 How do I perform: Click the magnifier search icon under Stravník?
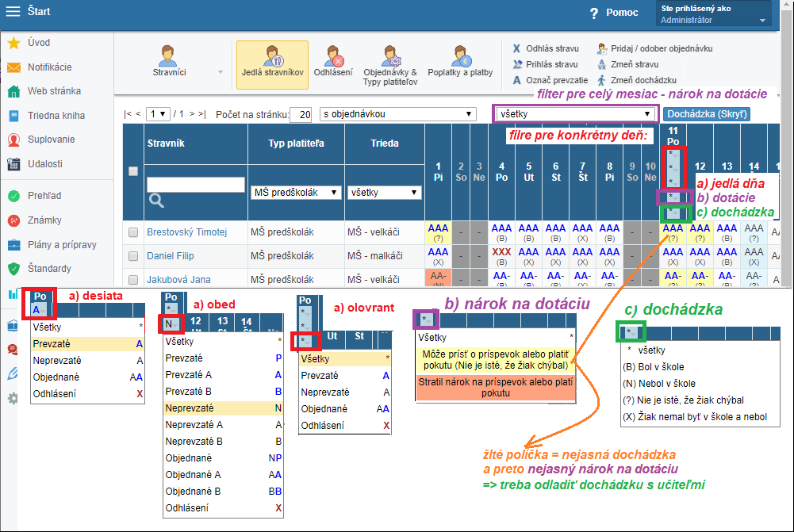pos(156,201)
